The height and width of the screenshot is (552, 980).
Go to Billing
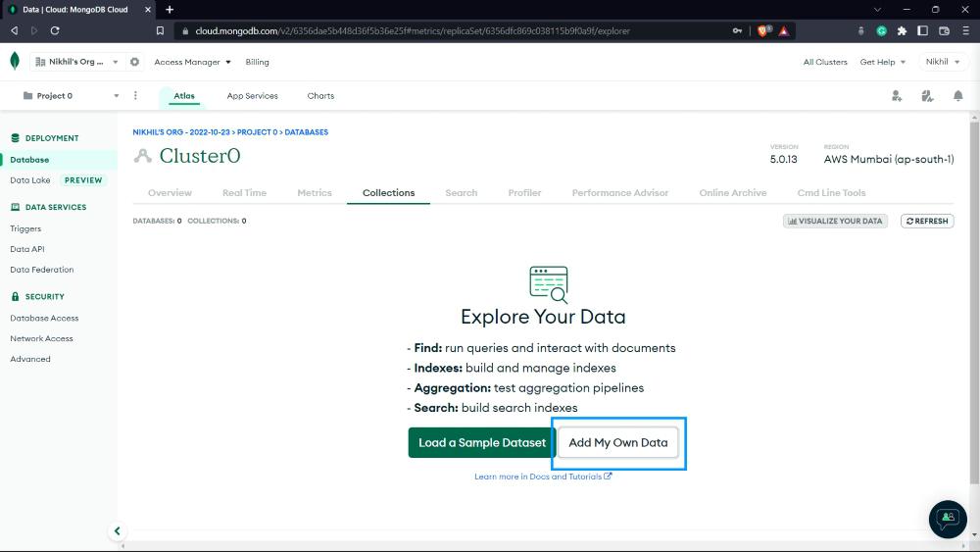click(257, 62)
